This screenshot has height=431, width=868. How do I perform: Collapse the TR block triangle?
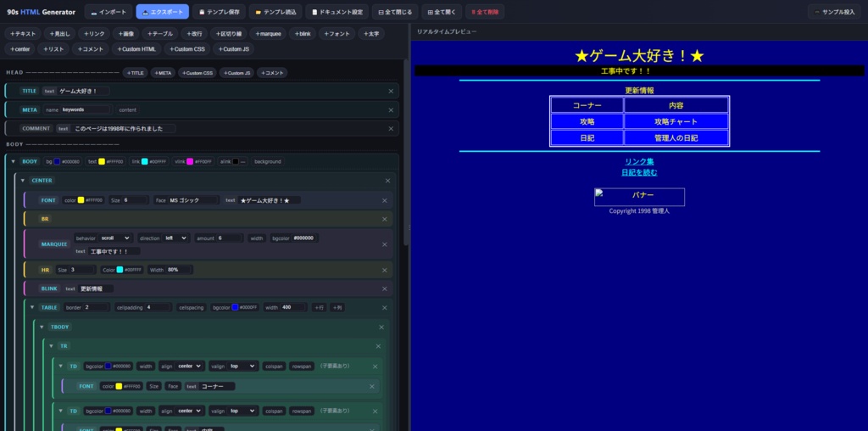tap(52, 346)
